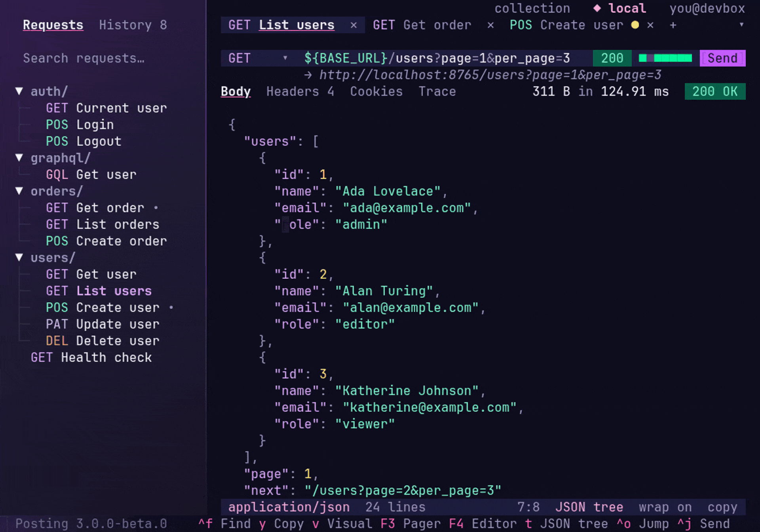Add a new request tab with plus
This screenshot has height=532, width=760.
[673, 25]
